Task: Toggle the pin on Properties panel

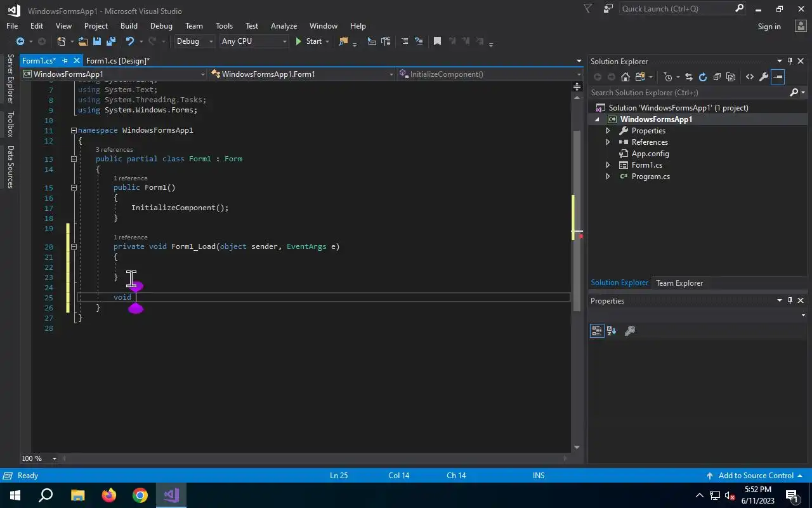Action: [x=790, y=300]
